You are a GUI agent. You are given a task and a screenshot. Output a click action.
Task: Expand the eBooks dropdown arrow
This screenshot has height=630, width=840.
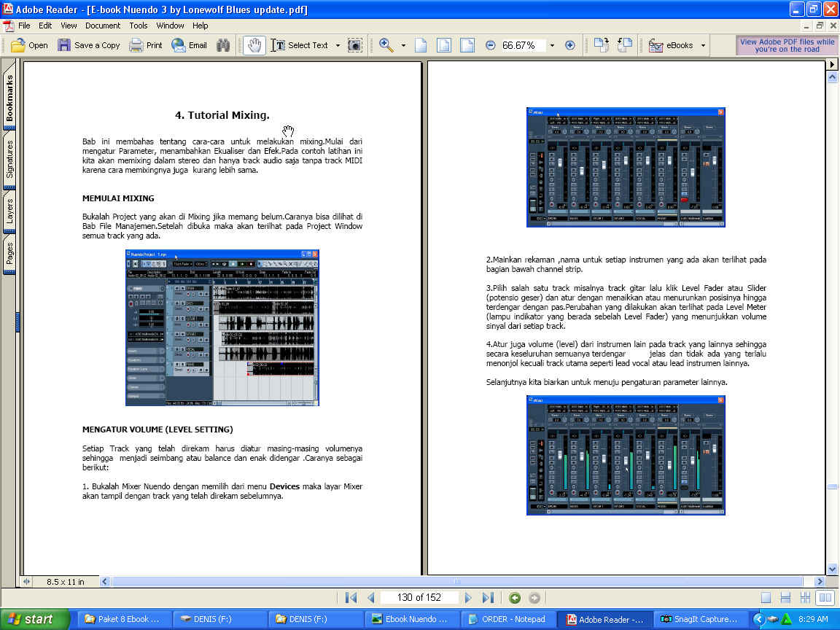coord(704,45)
